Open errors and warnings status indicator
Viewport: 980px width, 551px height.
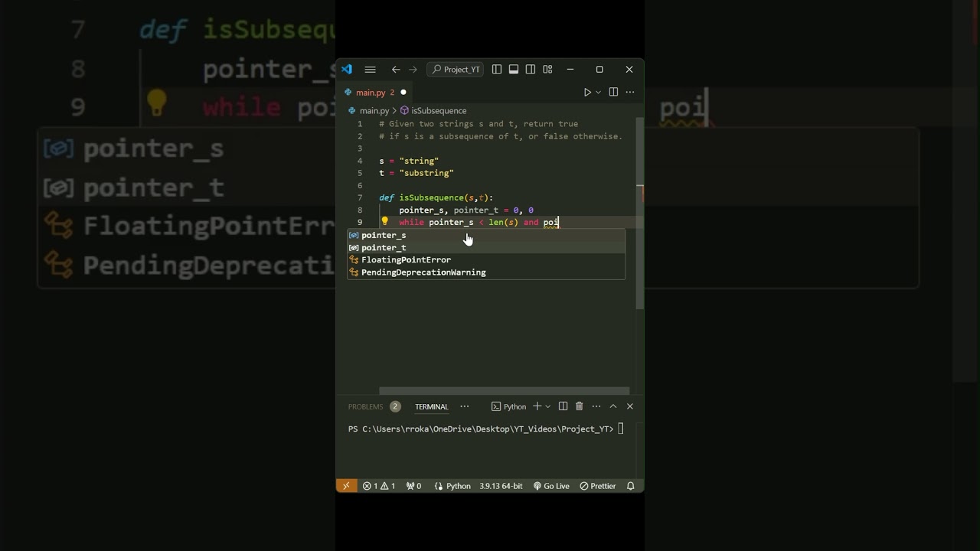point(379,486)
